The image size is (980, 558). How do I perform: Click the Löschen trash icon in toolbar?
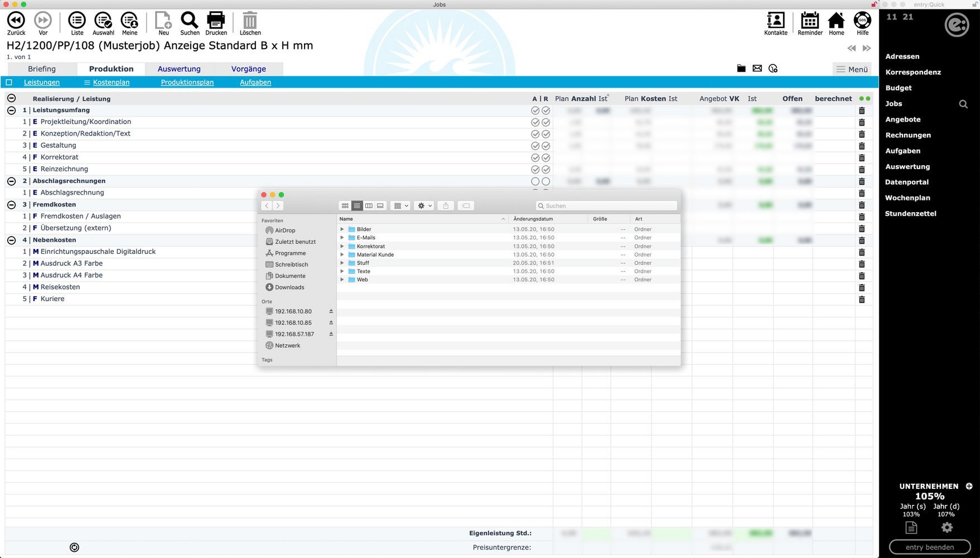point(250,21)
